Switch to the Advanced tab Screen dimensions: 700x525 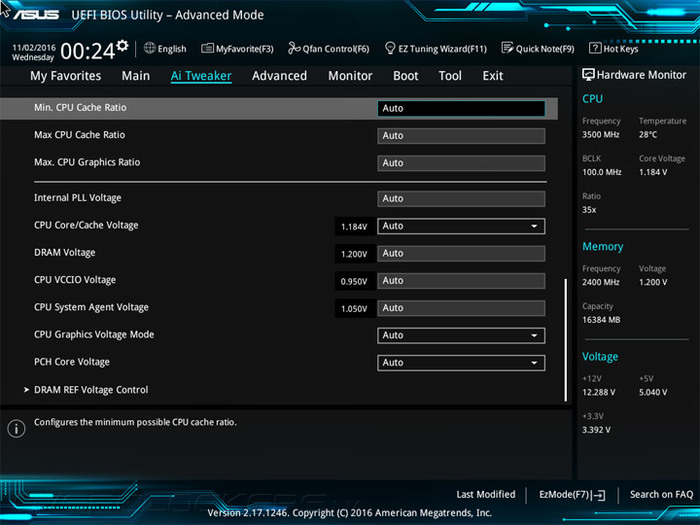point(279,76)
